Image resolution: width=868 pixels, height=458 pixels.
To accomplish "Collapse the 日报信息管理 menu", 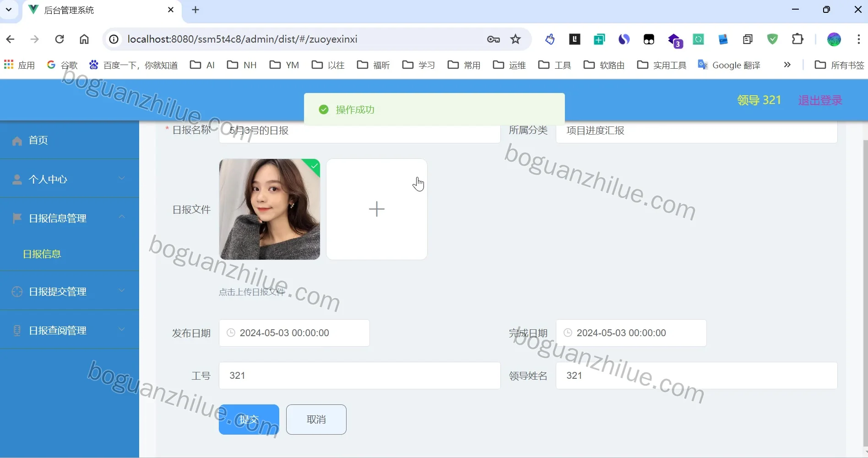I will click(70, 218).
